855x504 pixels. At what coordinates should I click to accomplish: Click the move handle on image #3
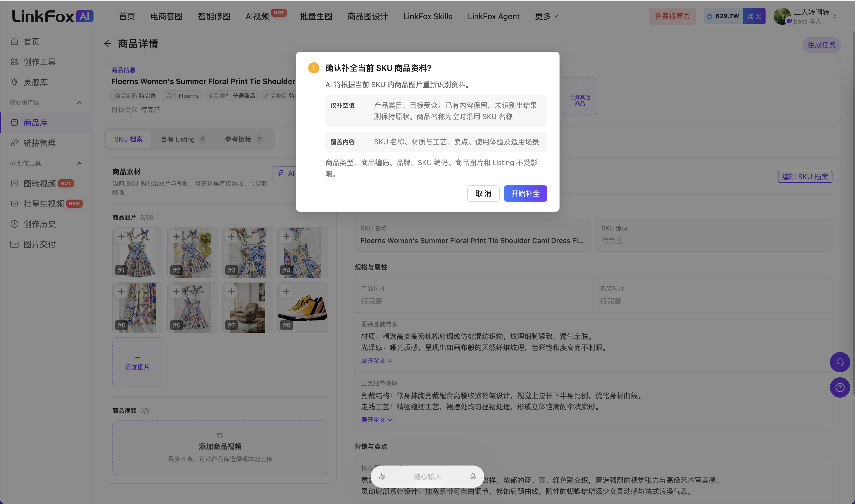click(x=231, y=236)
